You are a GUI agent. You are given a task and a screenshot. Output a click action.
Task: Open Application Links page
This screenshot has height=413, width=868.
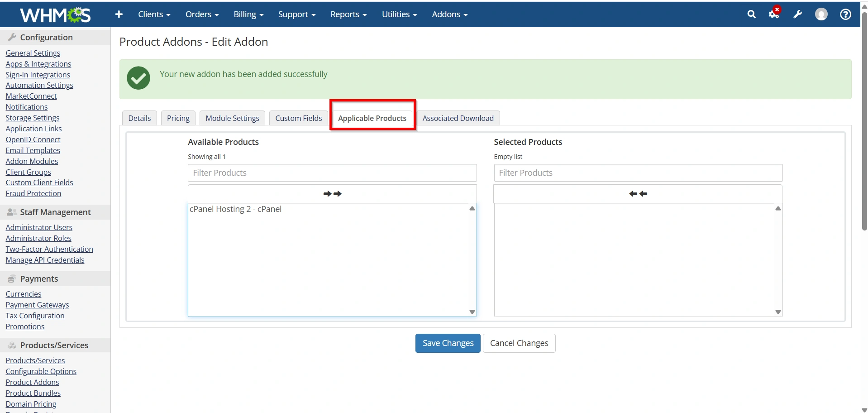pyautogui.click(x=33, y=129)
